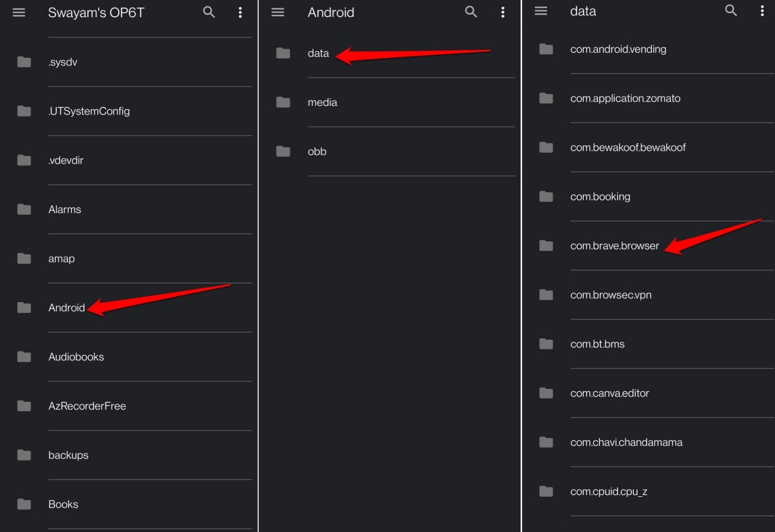This screenshot has height=532, width=775.
Task: Click folder icon next to amap
Action: pyautogui.click(x=24, y=258)
